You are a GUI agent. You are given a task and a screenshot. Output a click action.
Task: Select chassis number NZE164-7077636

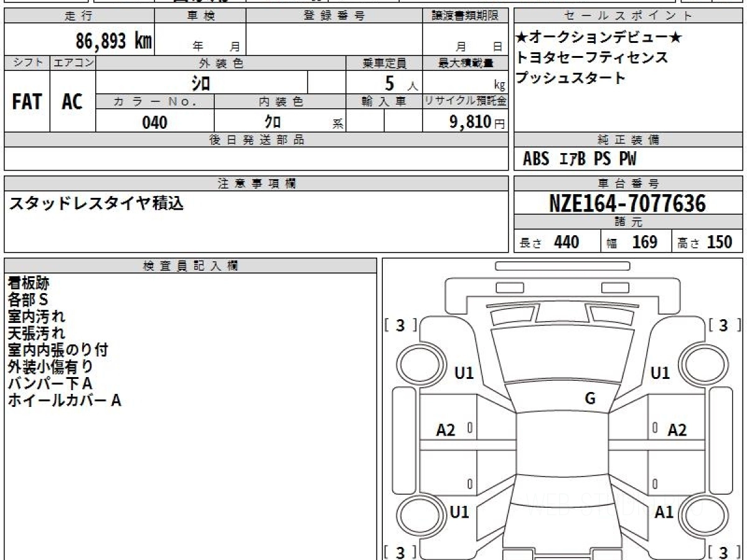tap(627, 203)
